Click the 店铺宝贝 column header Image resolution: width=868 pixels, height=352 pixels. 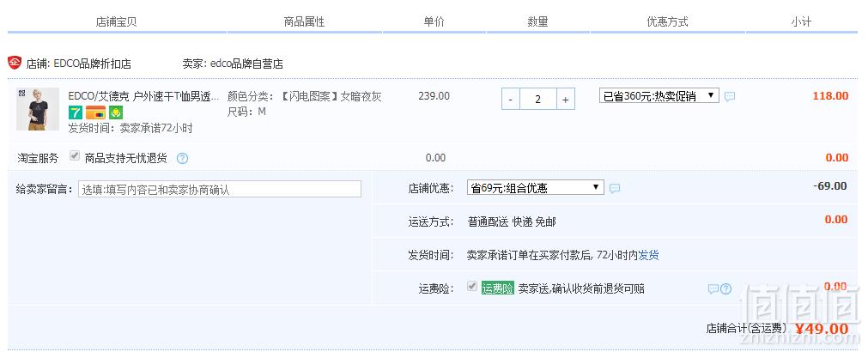[116, 22]
